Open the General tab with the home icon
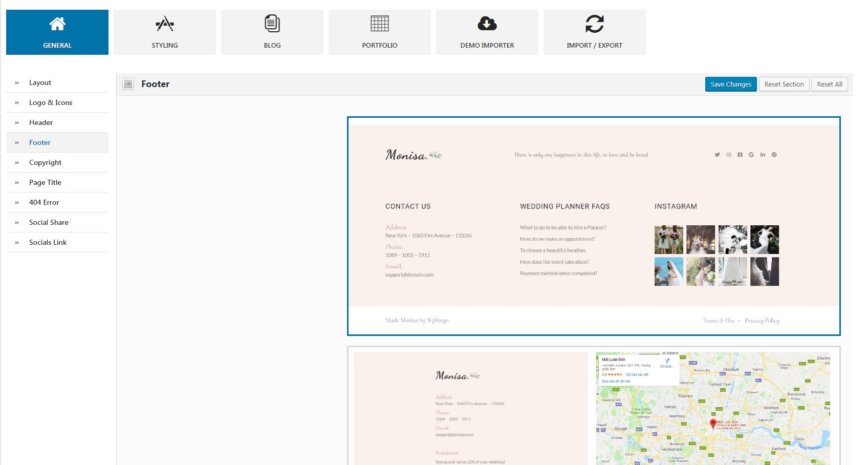This screenshot has height=465, width=868. 57,32
